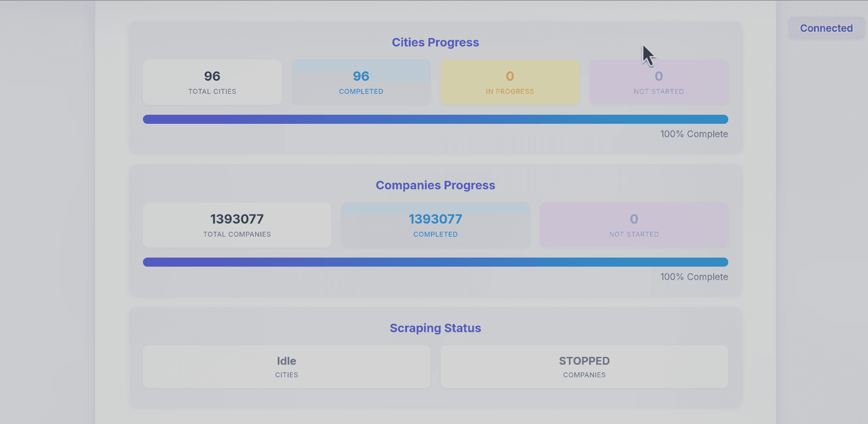Screen dimensions: 868x424
Task: Select the Total Companies stat card
Action: pos(236,225)
